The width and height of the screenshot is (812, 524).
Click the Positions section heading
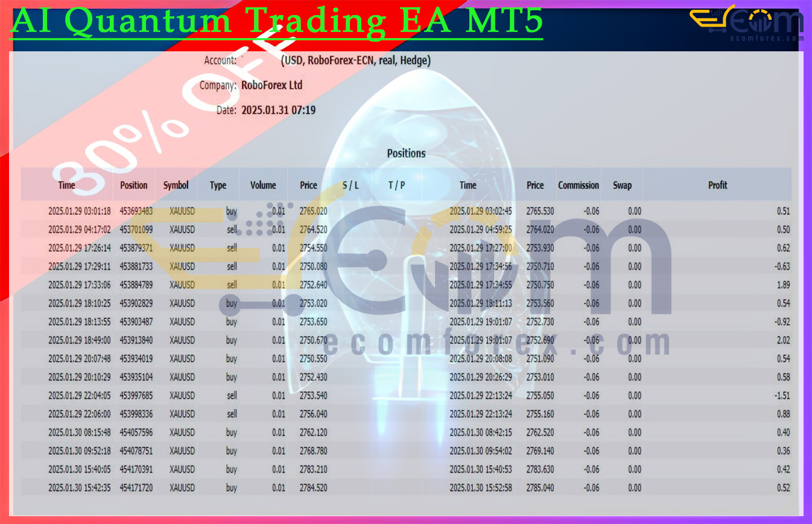[x=406, y=153]
